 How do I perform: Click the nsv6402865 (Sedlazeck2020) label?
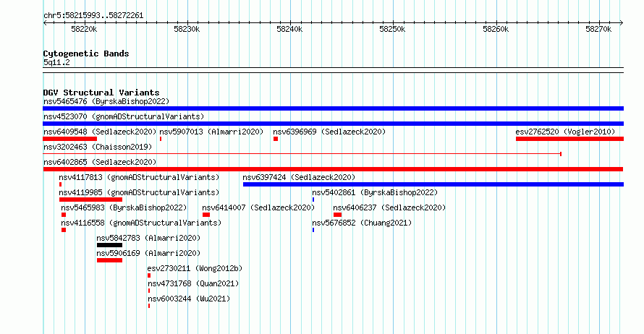pyautogui.click(x=100, y=162)
